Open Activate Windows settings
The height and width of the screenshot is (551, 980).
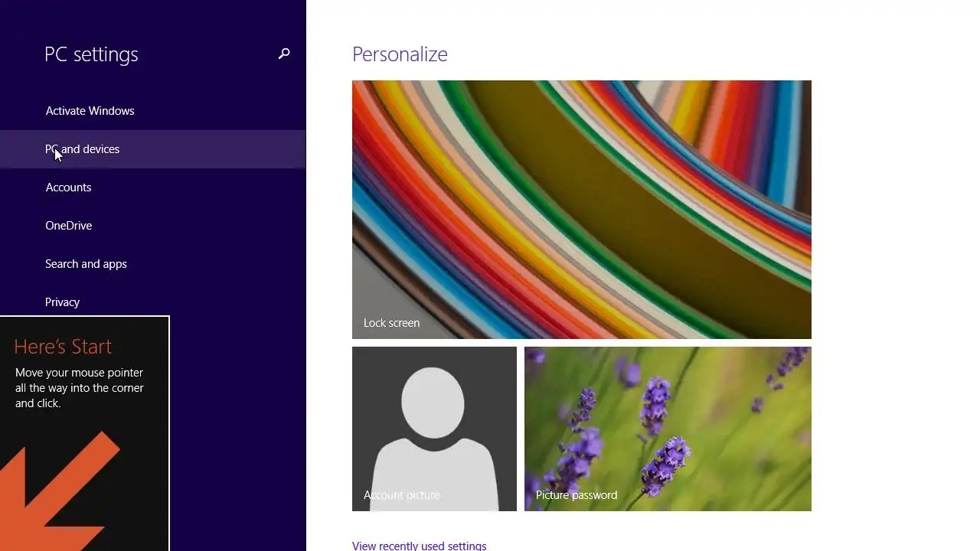point(90,111)
